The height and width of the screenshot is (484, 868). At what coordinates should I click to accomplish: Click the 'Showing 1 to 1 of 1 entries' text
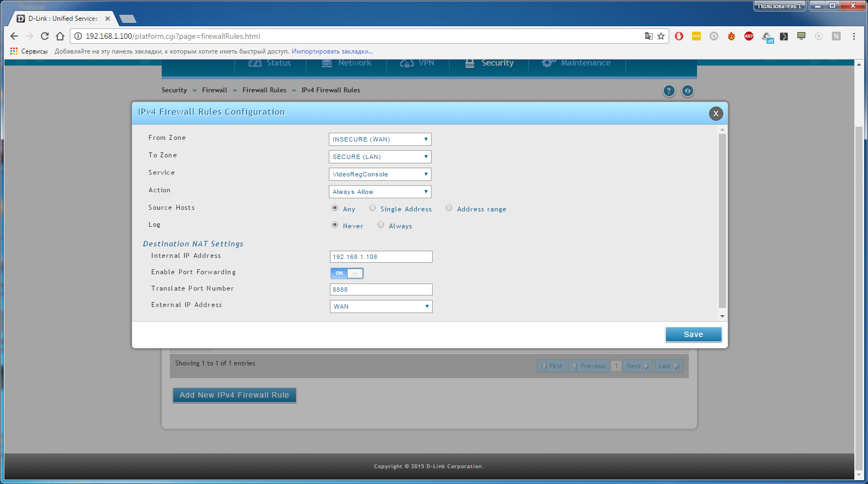215,363
